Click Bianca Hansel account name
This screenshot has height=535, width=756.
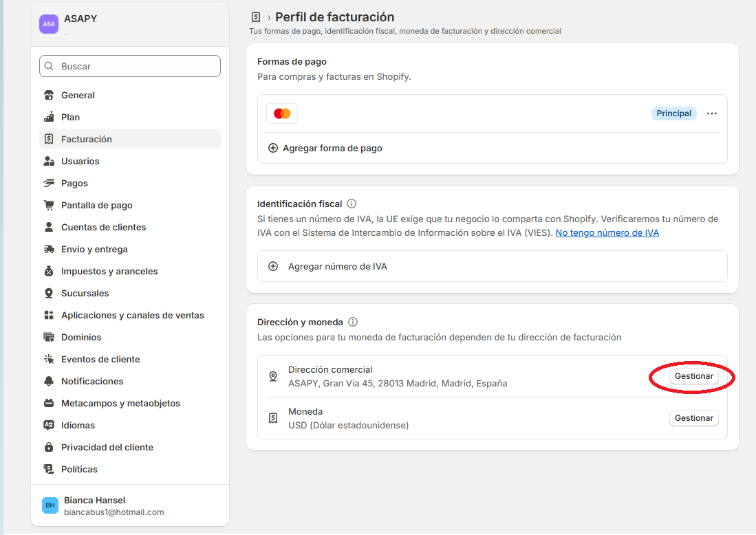(x=94, y=501)
